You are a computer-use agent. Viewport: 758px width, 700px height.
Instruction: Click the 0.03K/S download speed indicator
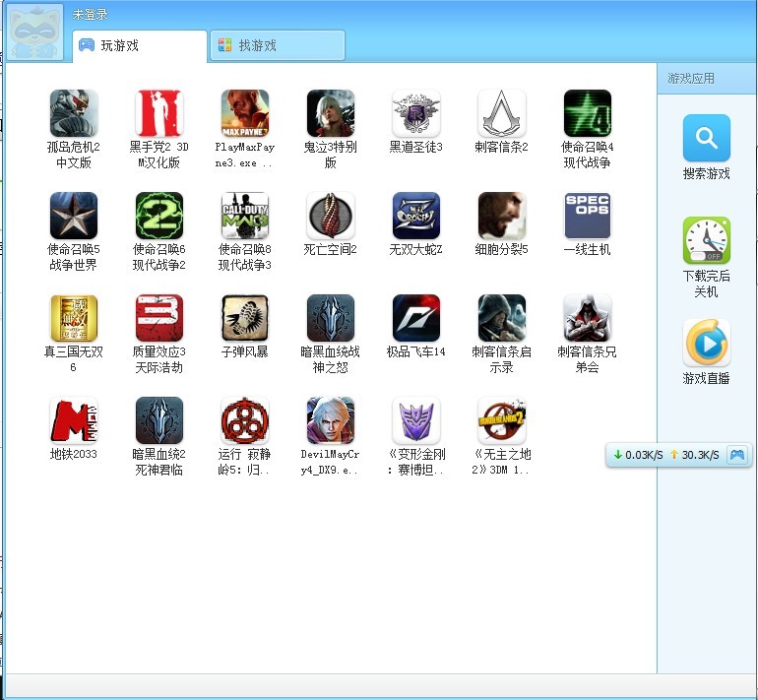pyautogui.click(x=638, y=455)
